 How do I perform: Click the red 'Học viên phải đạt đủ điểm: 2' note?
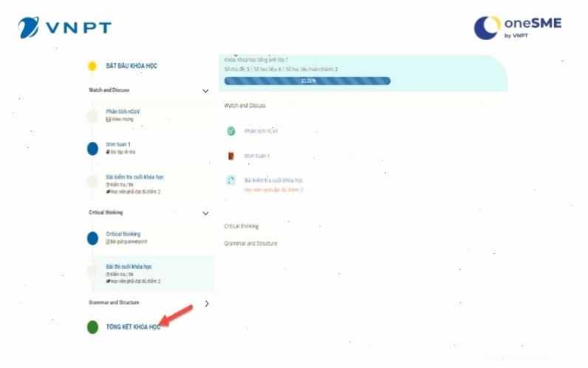(x=274, y=190)
